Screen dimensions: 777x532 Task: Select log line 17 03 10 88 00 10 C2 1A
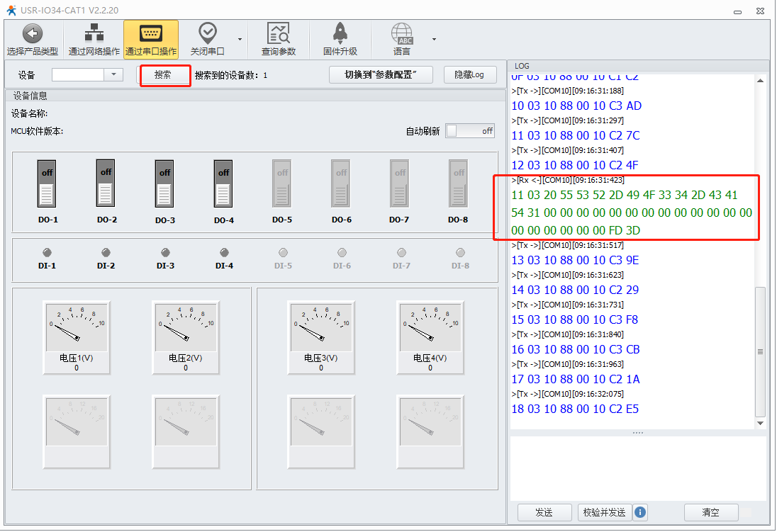click(x=576, y=379)
